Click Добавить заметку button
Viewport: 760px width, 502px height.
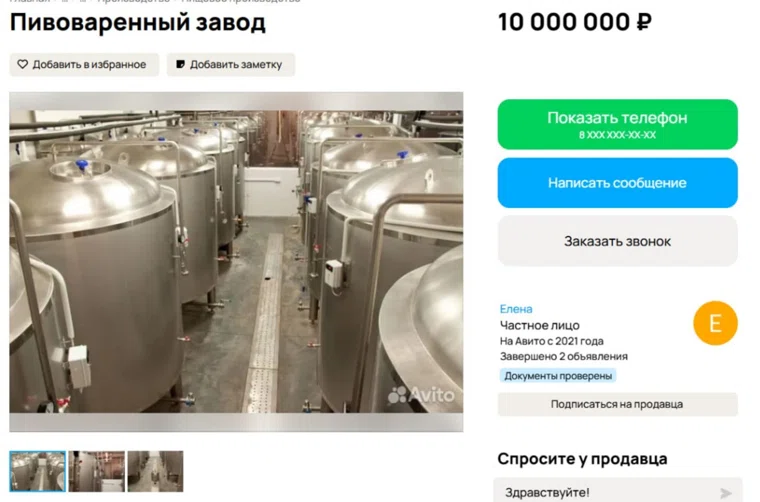[x=231, y=64]
